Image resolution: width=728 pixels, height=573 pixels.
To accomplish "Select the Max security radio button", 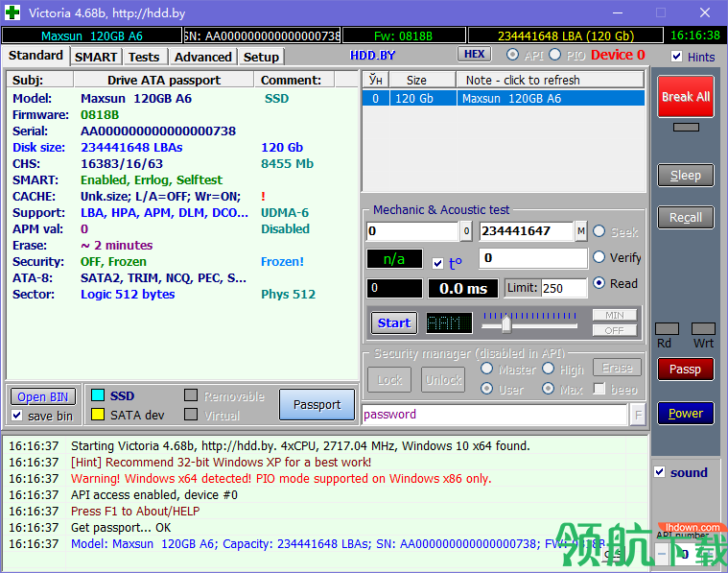I will tap(549, 388).
